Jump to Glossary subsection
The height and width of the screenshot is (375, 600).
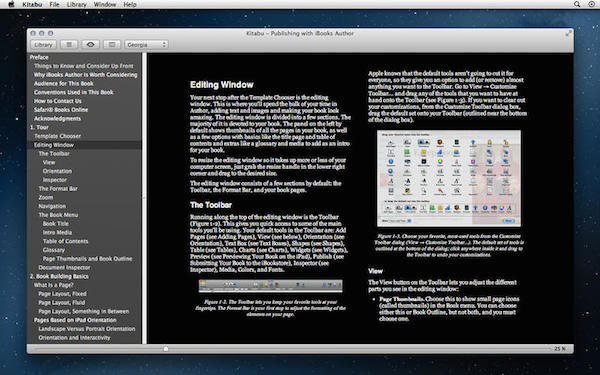pyautogui.click(x=54, y=250)
